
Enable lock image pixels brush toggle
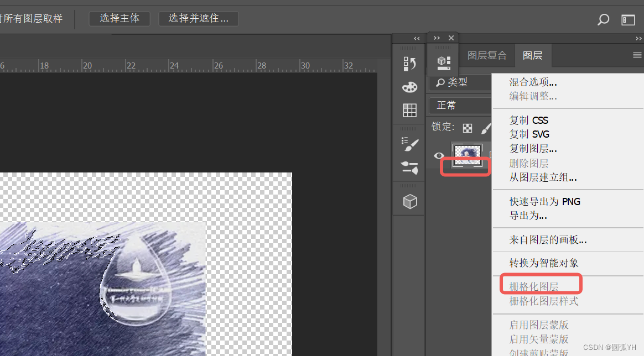click(x=486, y=128)
